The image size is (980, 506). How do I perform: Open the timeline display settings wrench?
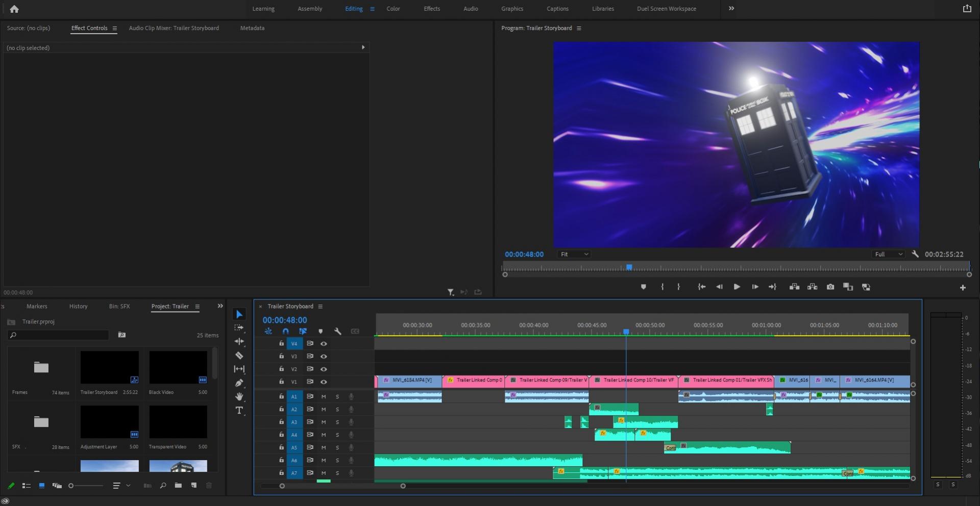(337, 332)
